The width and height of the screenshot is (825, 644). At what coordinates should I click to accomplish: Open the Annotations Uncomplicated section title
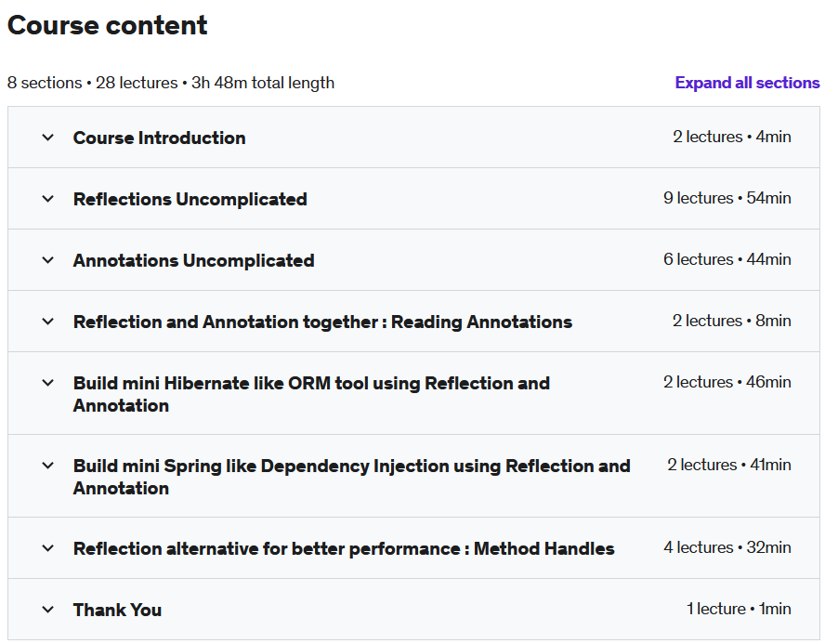pyautogui.click(x=193, y=260)
